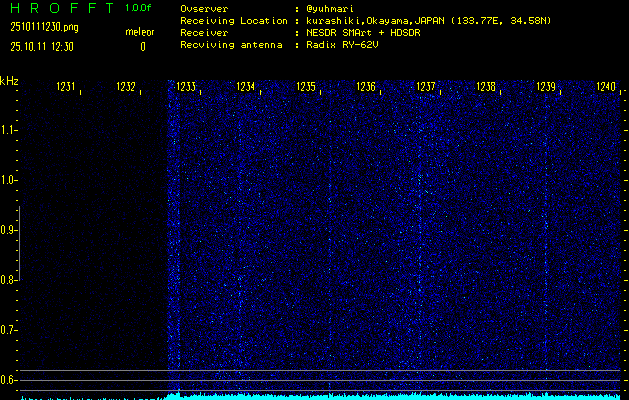Click the Receiving Location label
Screen dimensions: 629x400
point(234,21)
